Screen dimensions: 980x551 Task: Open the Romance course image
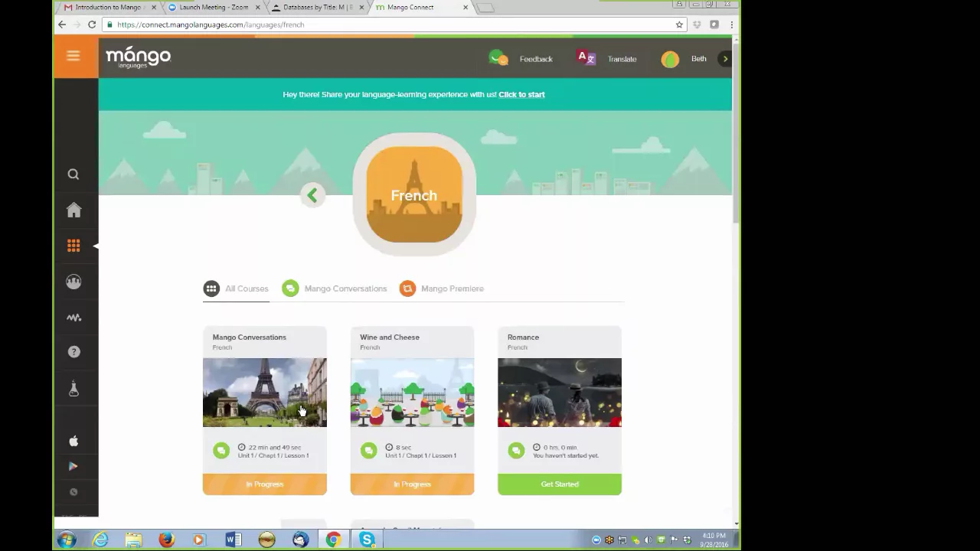(560, 393)
